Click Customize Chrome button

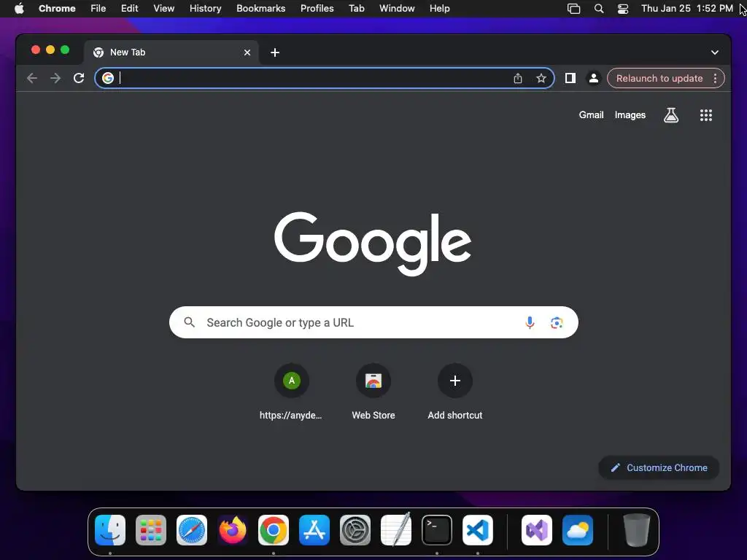point(659,467)
